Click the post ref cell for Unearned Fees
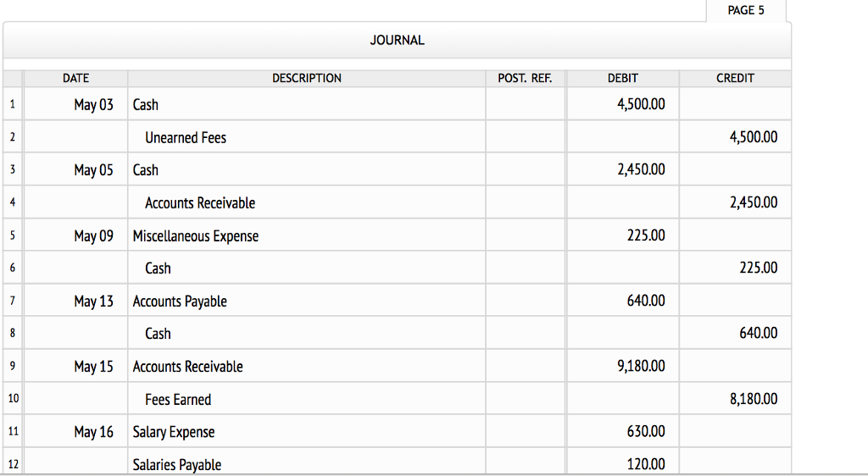868x476 pixels. click(525, 136)
